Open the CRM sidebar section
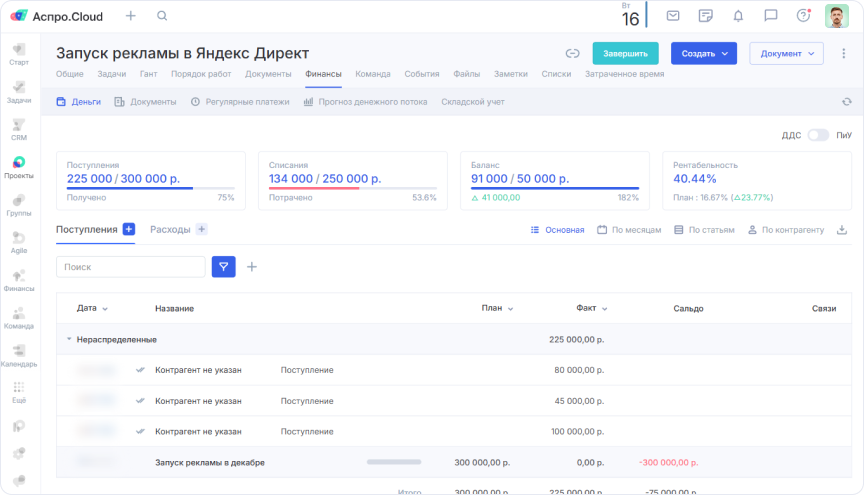Screen dimensions: 864x495 pyautogui.click(x=19, y=130)
